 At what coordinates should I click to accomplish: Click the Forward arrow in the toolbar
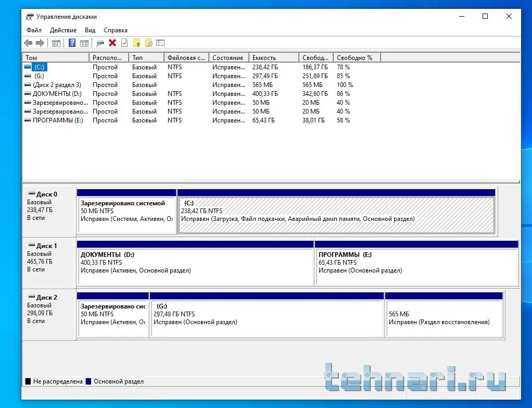(40, 43)
